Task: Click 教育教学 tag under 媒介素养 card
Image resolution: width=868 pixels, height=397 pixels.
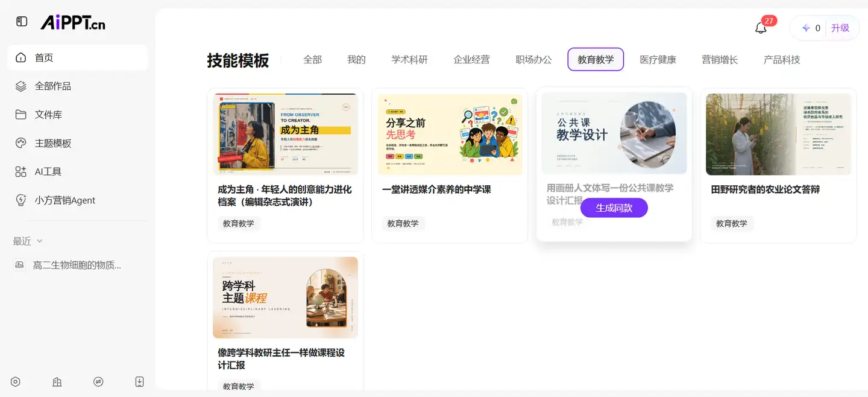Action: click(x=403, y=223)
